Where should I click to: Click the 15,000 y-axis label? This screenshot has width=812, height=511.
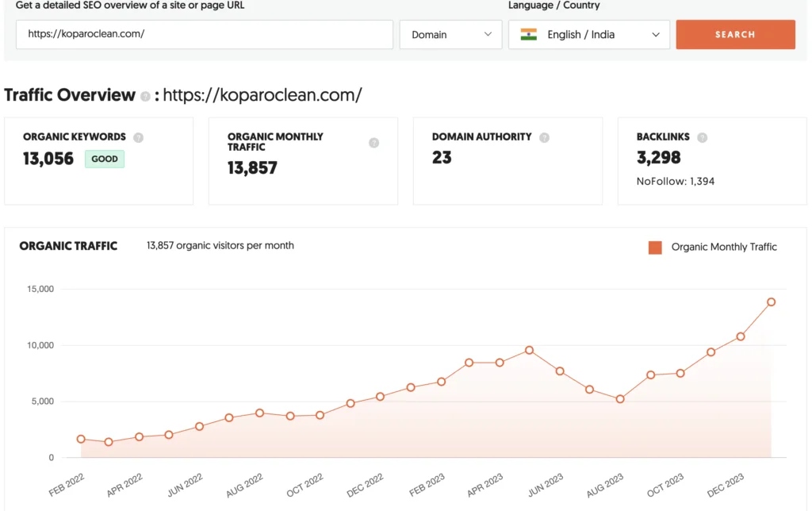click(40, 289)
